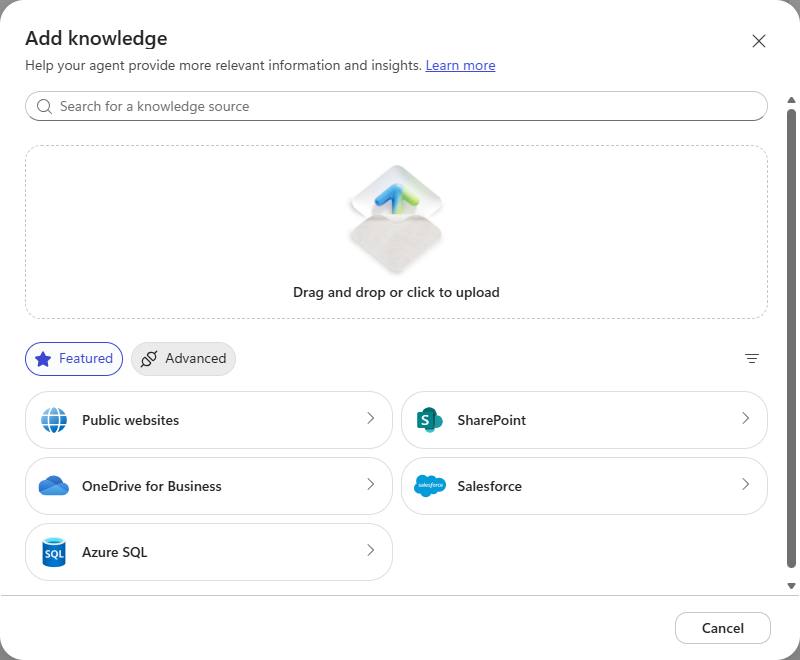Expand OneDrive for Business chevron
The width and height of the screenshot is (800, 660).
pos(371,484)
